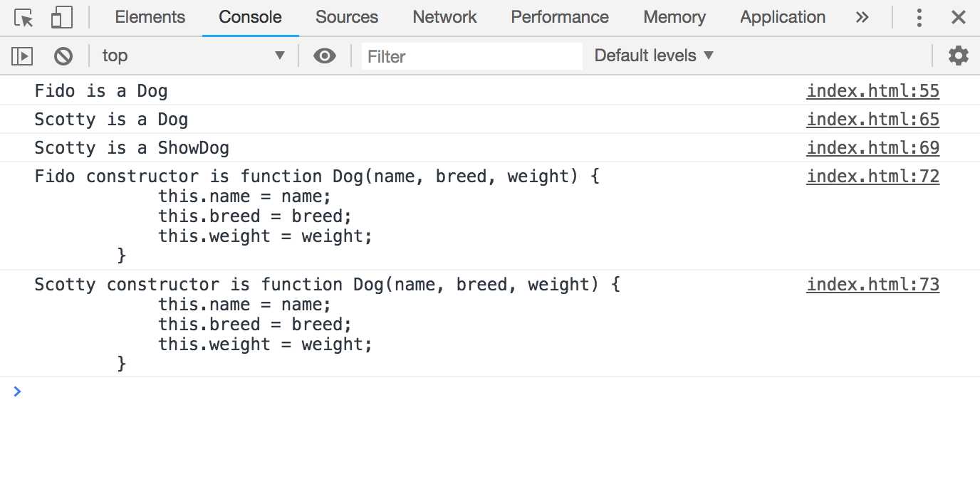The width and height of the screenshot is (980, 484).
Task: Close the DevTools panel
Action: (x=958, y=18)
